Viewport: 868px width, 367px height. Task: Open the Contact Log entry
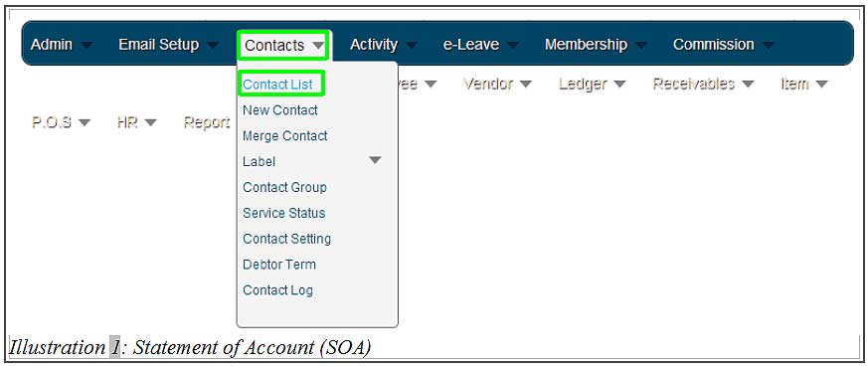point(277,290)
